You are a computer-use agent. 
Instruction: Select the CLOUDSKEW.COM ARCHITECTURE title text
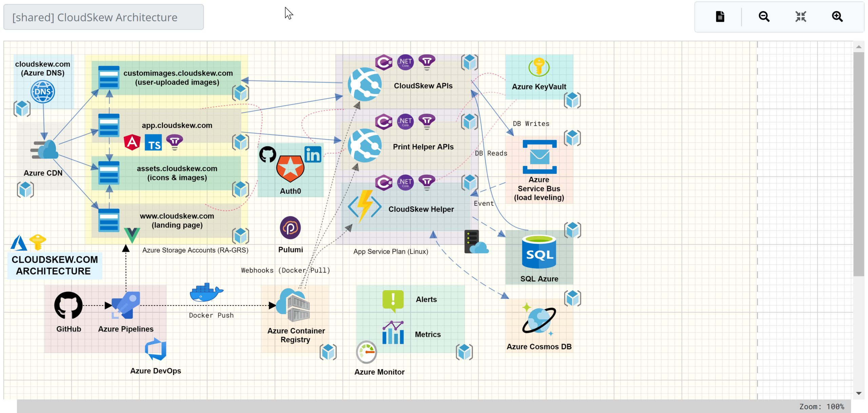[54, 265]
